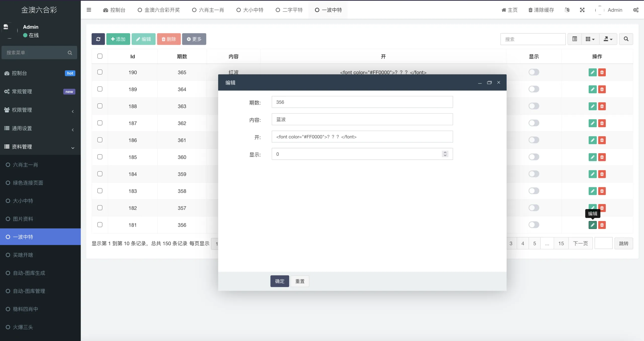Screen dimensions: 644x341
Task: Toggle the sidebar hamburger menu icon
Action: tap(89, 10)
